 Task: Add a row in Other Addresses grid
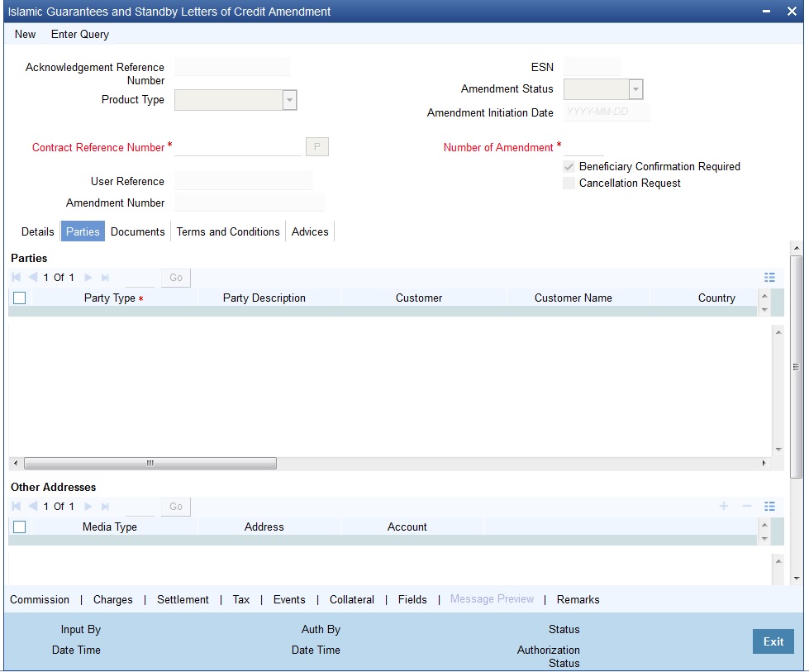(724, 507)
